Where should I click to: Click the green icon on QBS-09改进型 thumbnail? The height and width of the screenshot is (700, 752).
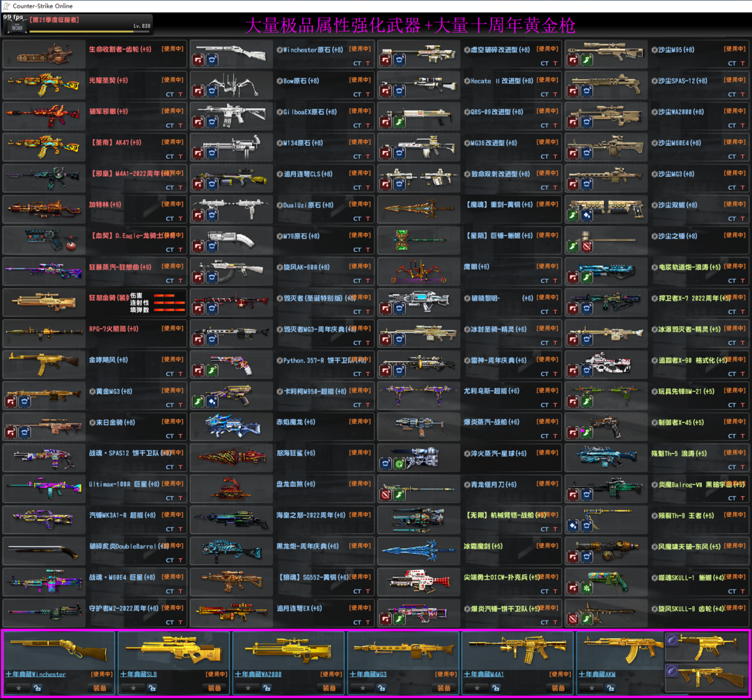coord(400,122)
